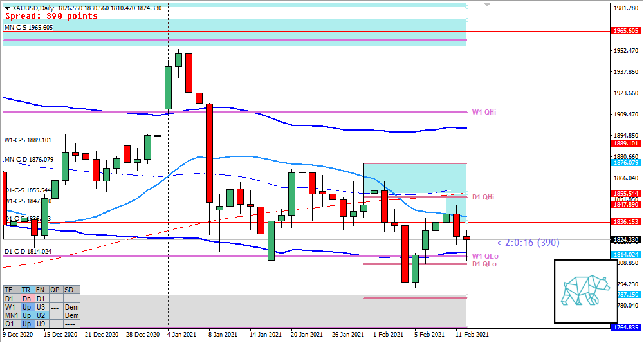Click the 1764.835 price tag at bottom

click(x=625, y=328)
